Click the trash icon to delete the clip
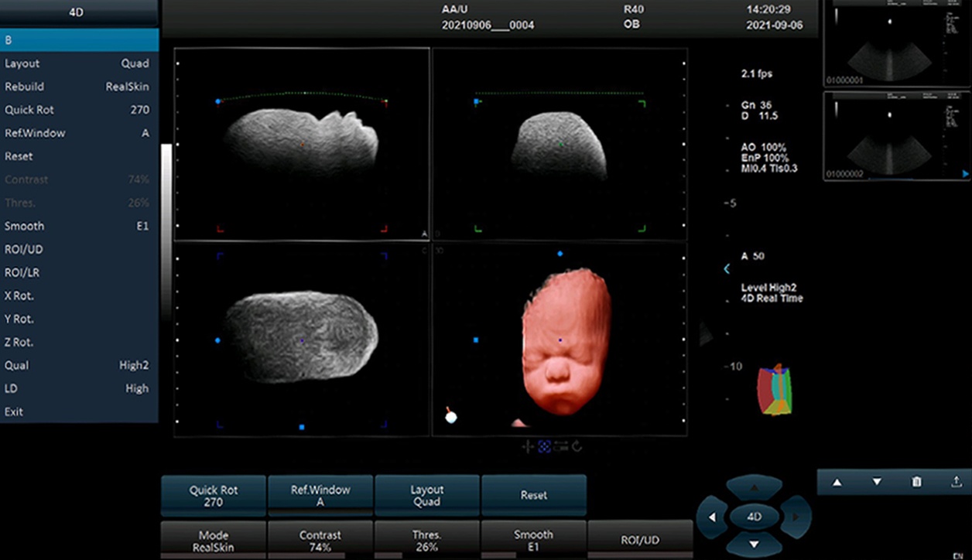This screenshot has width=972, height=560. click(x=916, y=482)
